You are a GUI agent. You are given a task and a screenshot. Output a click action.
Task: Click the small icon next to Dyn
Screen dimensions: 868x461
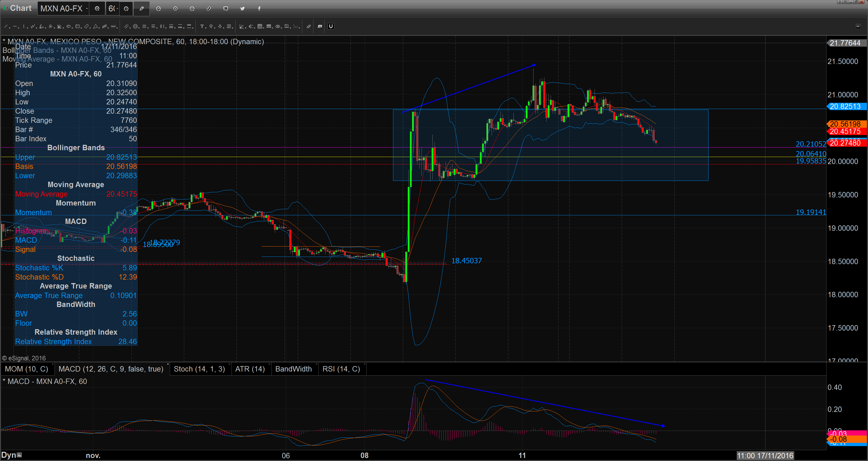pos(20,455)
